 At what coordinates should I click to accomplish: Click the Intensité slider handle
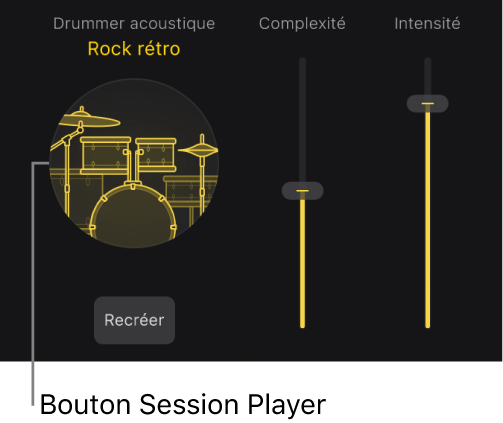click(x=428, y=103)
